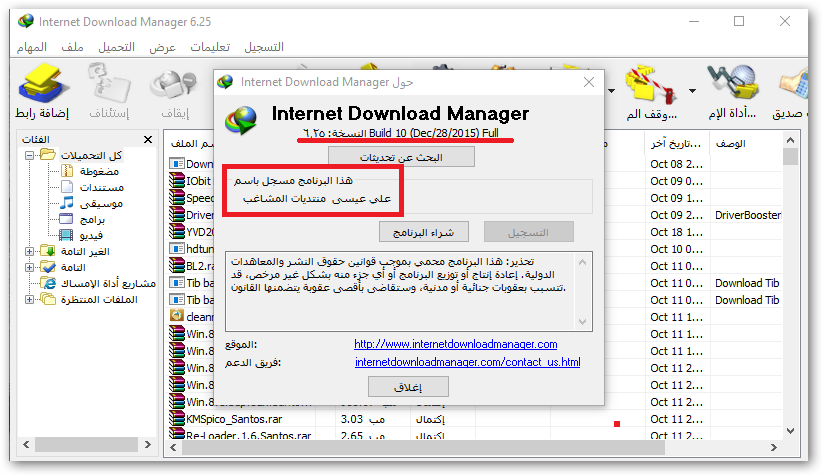Image resolution: width=822 pixels, height=475 pixels.
Task: Close the Categories (الفئات) side panel
Action: (148, 140)
